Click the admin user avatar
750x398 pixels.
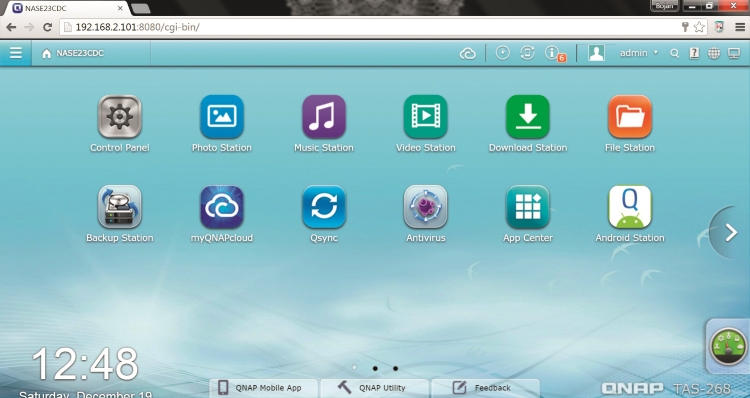(x=596, y=53)
